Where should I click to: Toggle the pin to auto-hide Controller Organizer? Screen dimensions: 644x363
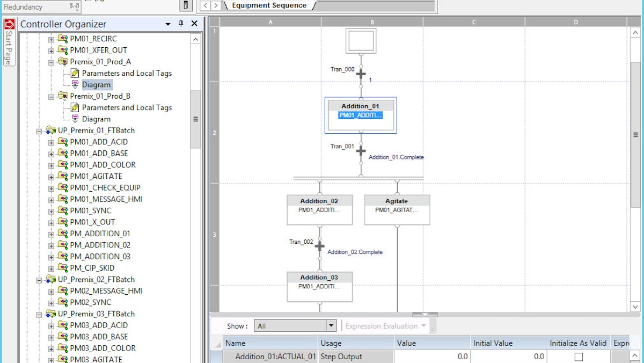click(181, 24)
